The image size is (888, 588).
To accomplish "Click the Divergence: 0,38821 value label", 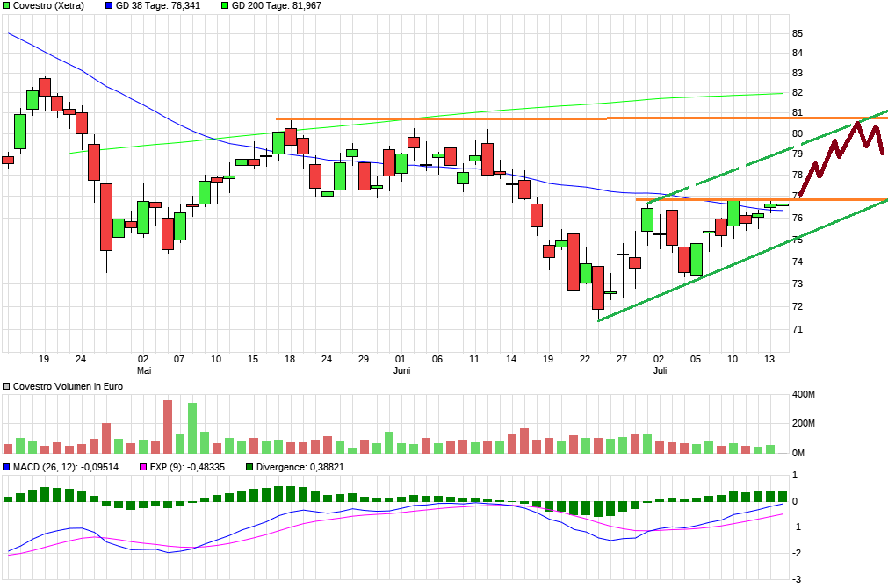I will [x=300, y=467].
